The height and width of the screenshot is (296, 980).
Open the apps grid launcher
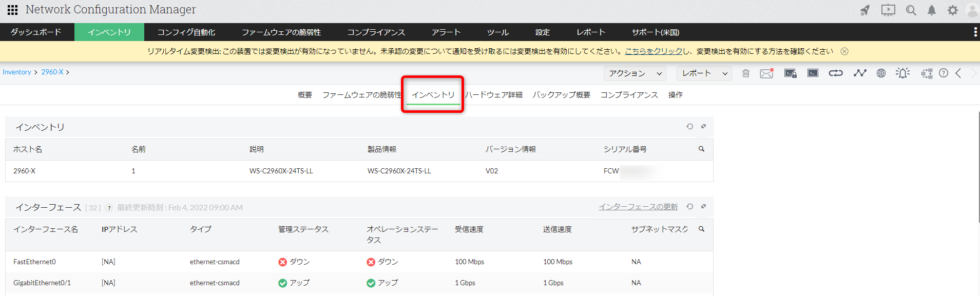[x=12, y=10]
